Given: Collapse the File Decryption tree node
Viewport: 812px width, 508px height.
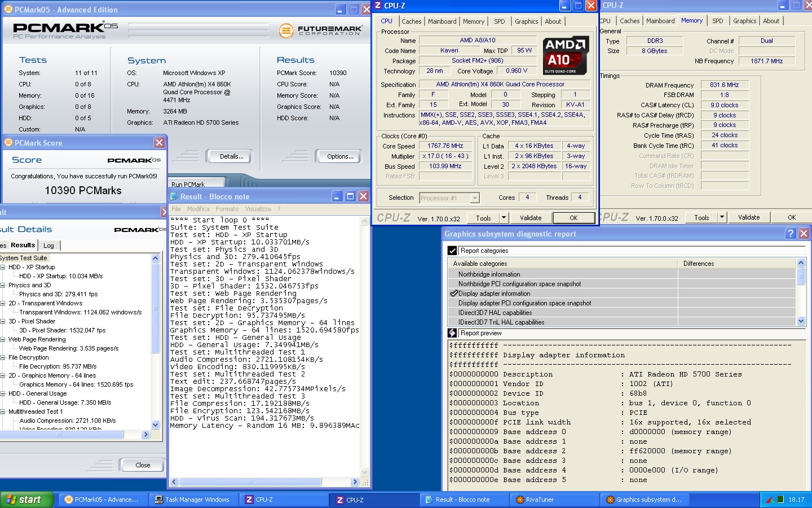Looking at the screenshot, I should point(2,357).
